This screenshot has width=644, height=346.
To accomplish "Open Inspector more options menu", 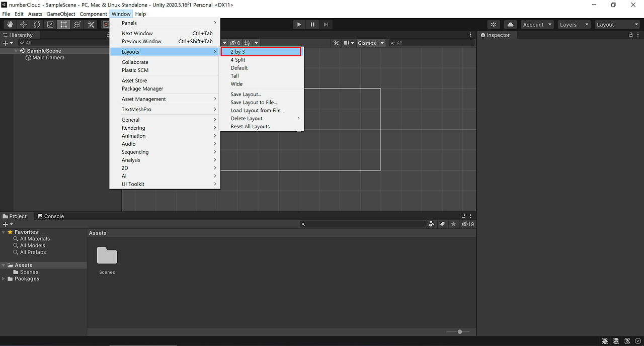I will coord(638,35).
